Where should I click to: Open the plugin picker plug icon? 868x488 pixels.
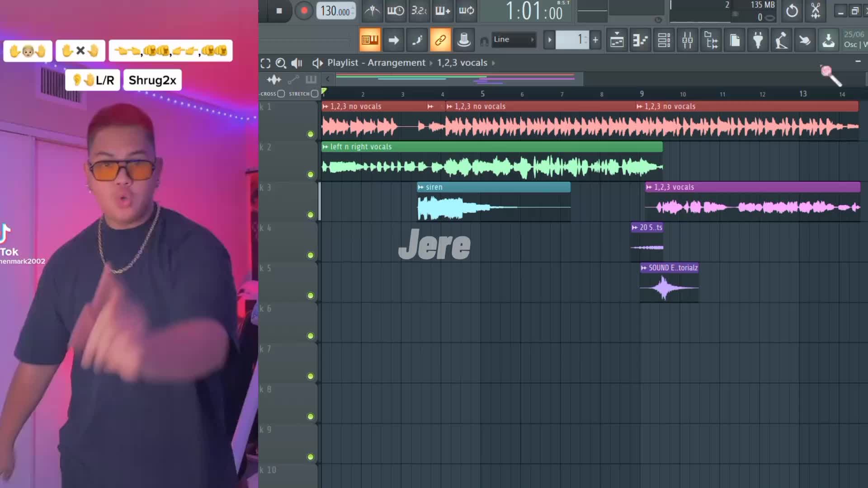point(758,40)
